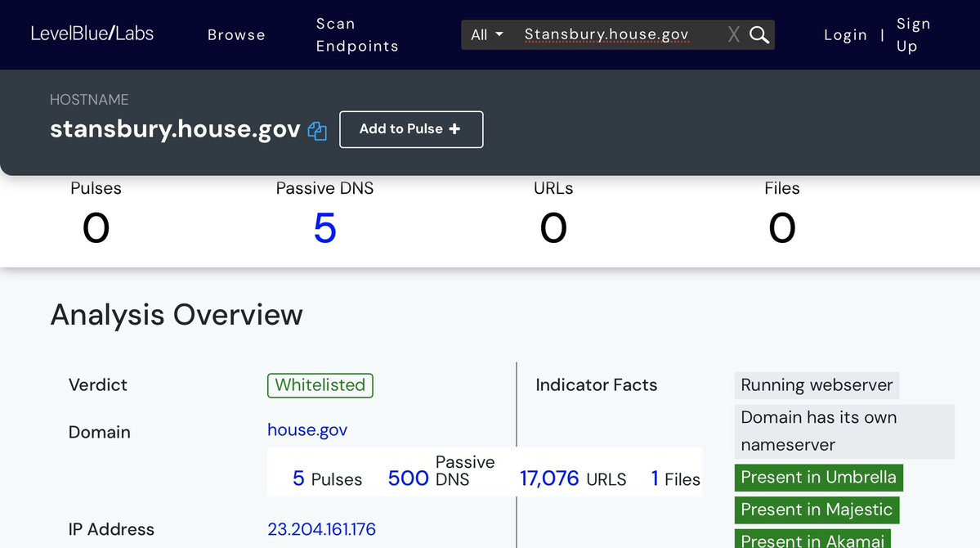Click the Present in Umbrella tag
Viewport: 980px width, 548px height.
(x=818, y=478)
